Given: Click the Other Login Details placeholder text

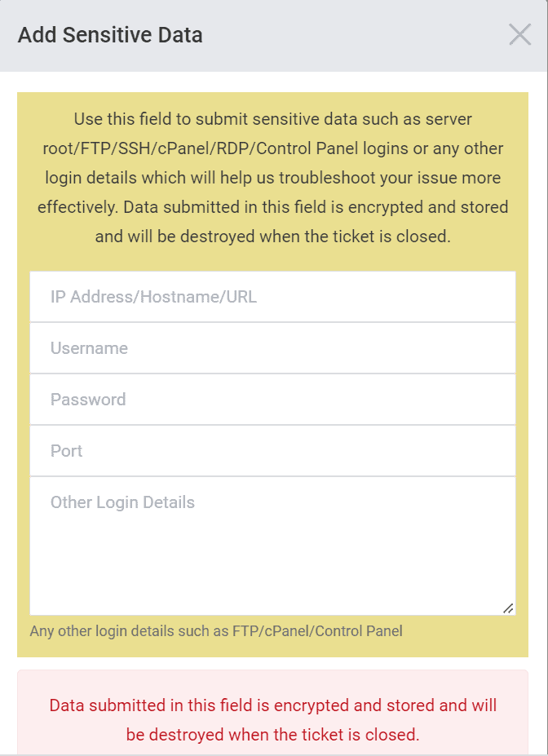Looking at the screenshot, I should (x=122, y=502).
